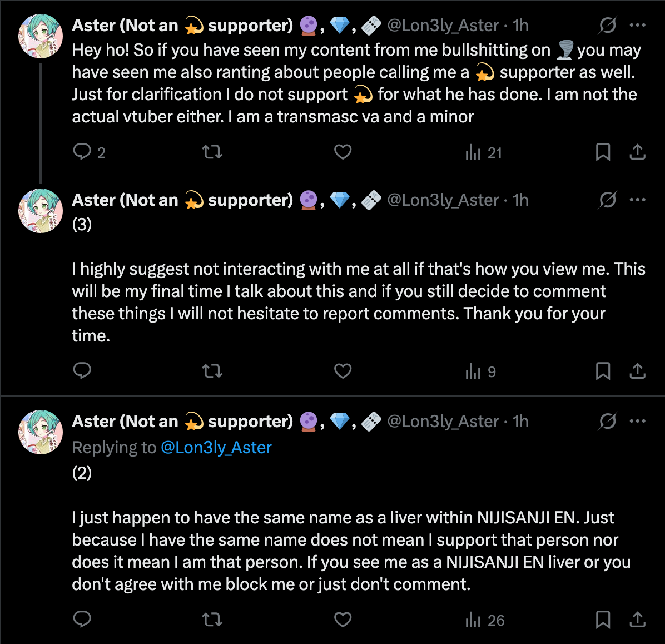This screenshot has width=665, height=644.
Task: Bookmark the (3) tweet
Action: click(603, 371)
